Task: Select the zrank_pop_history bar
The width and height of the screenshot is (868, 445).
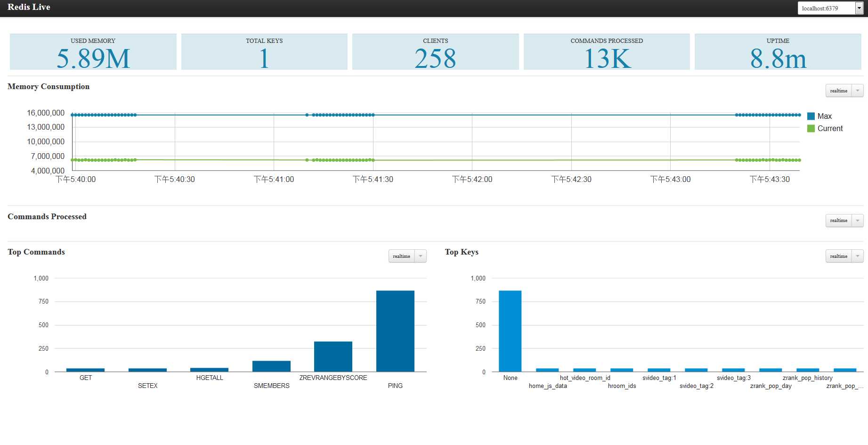Action: point(808,370)
